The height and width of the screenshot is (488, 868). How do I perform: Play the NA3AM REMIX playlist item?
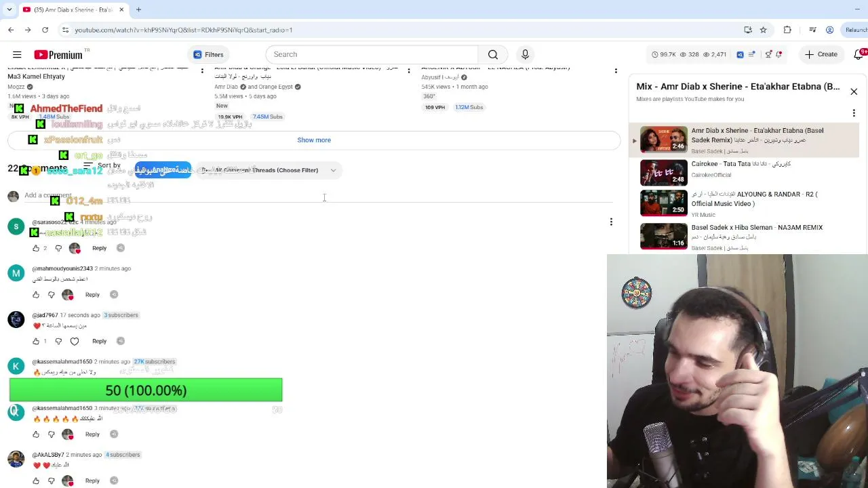744,236
